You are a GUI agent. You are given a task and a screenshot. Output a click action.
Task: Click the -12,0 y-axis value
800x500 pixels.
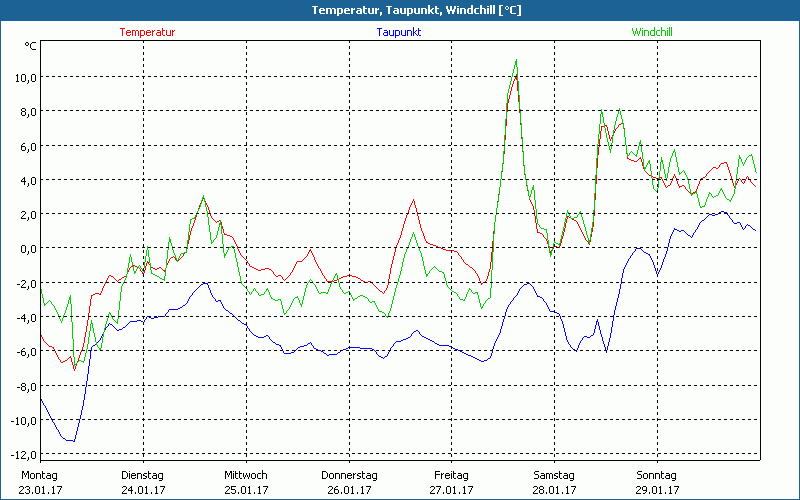[22, 454]
